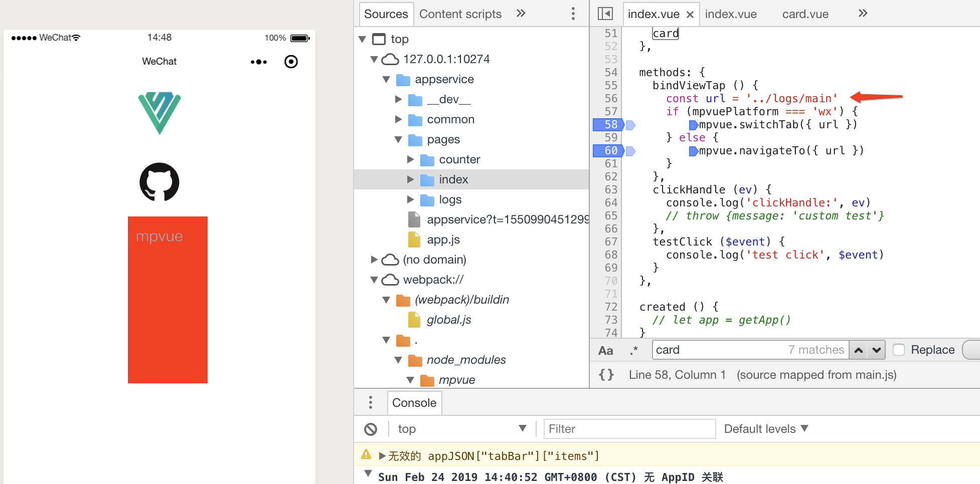The image size is (980, 484).
Task: Go to the previous search match
Action: [859, 350]
